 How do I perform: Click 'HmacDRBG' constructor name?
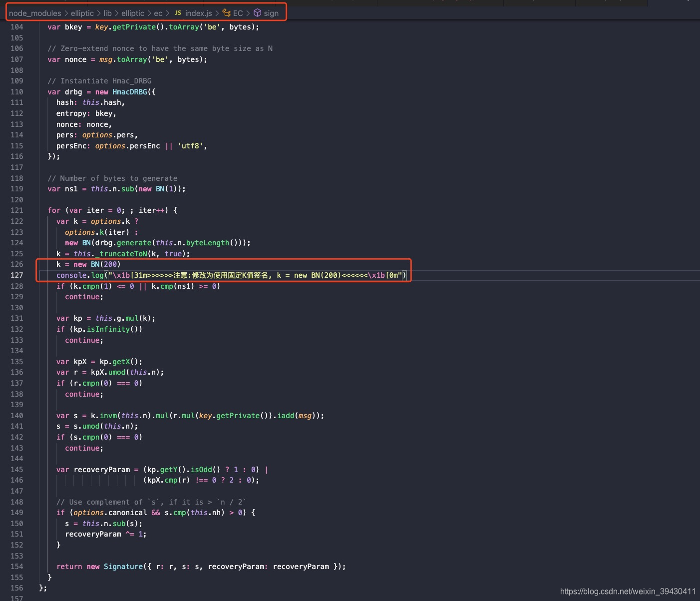[x=130, y=92]
